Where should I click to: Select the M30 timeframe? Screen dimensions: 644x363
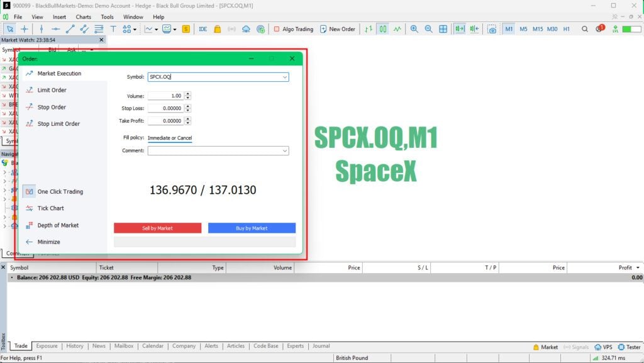tap(552, 29)
